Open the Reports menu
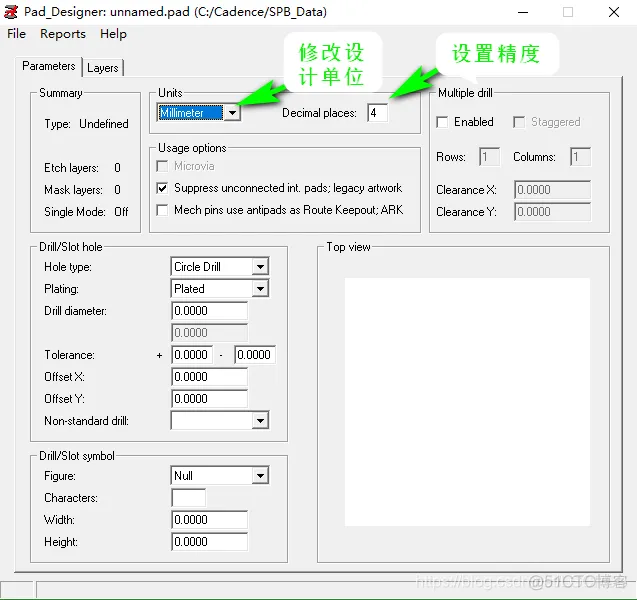This screenshot has height=600, width=637. click(x=63, y=34)
